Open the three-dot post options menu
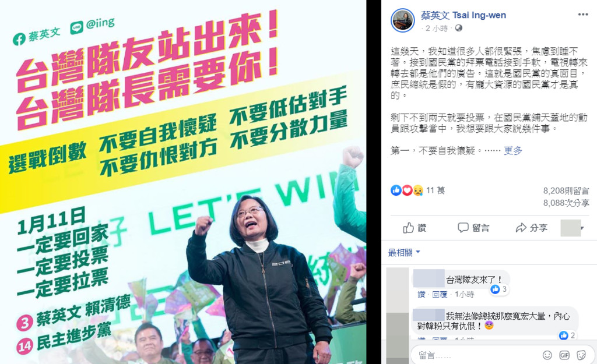The width and height of the screenshot is (597, 364). click(x=583, y=15)
